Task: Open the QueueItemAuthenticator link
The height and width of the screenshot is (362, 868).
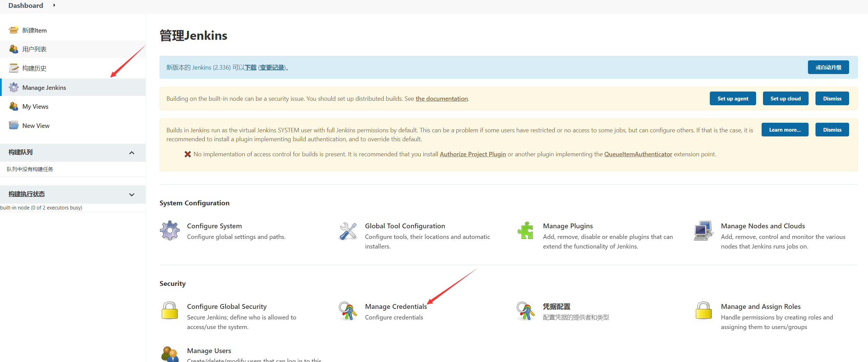Action: (638, 154)
